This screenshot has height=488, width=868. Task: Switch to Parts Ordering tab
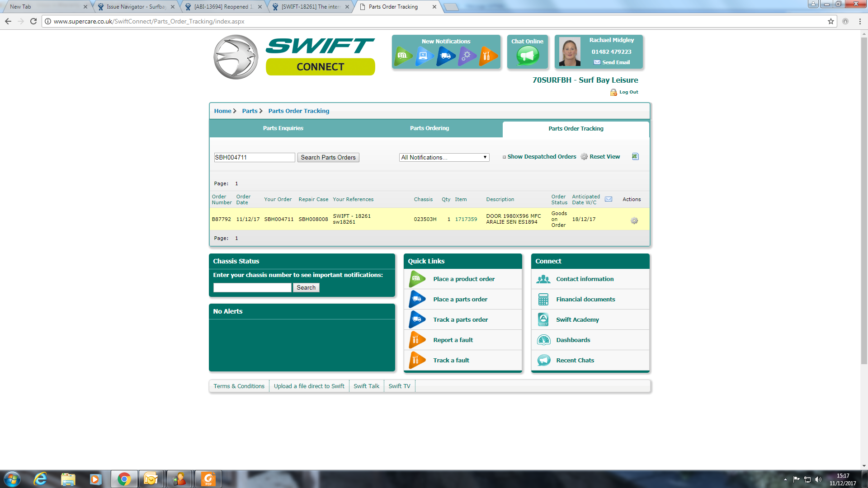[429, 128]
